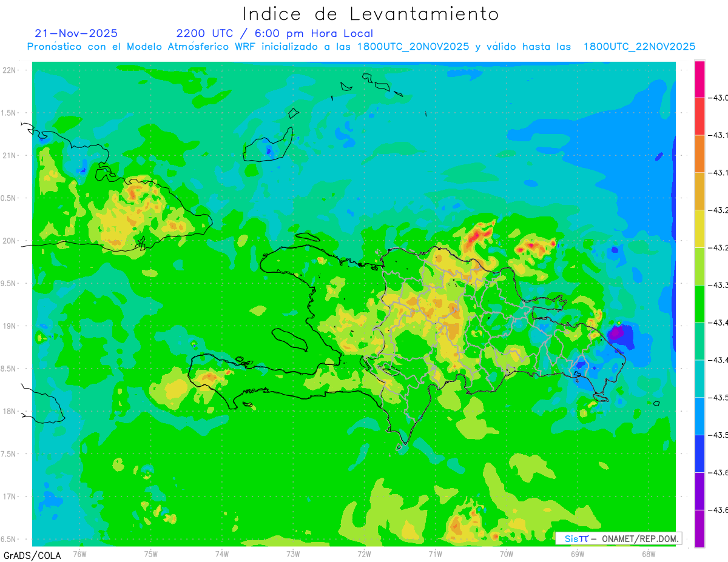Select the '21-Nov-2025' date label
This screenshot has height=562, width=728.
(76, 33)
